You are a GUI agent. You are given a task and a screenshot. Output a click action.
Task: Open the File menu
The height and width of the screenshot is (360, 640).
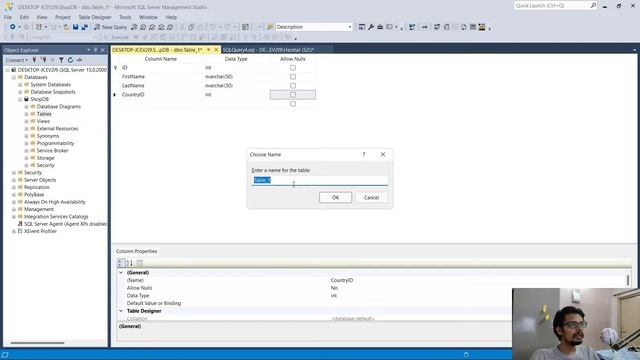(8, 17)
